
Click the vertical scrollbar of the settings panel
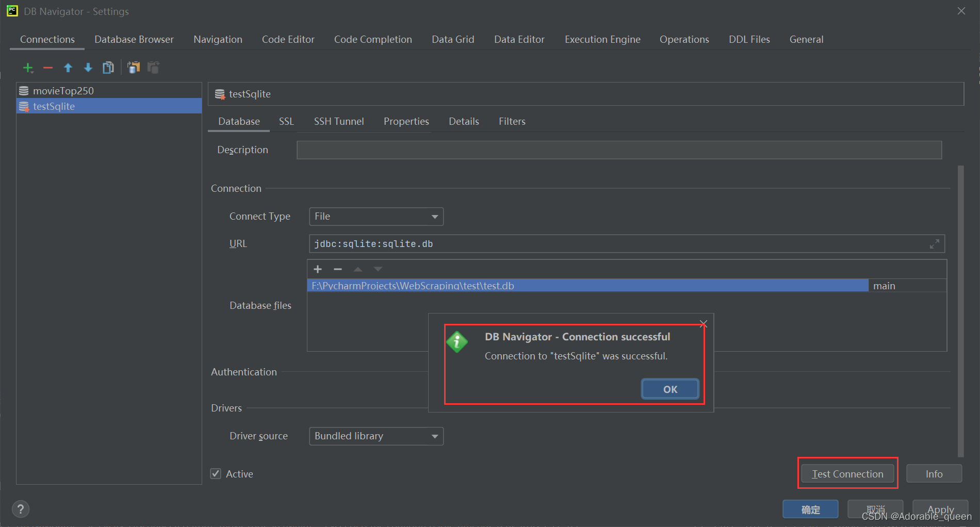pos(960,311)
